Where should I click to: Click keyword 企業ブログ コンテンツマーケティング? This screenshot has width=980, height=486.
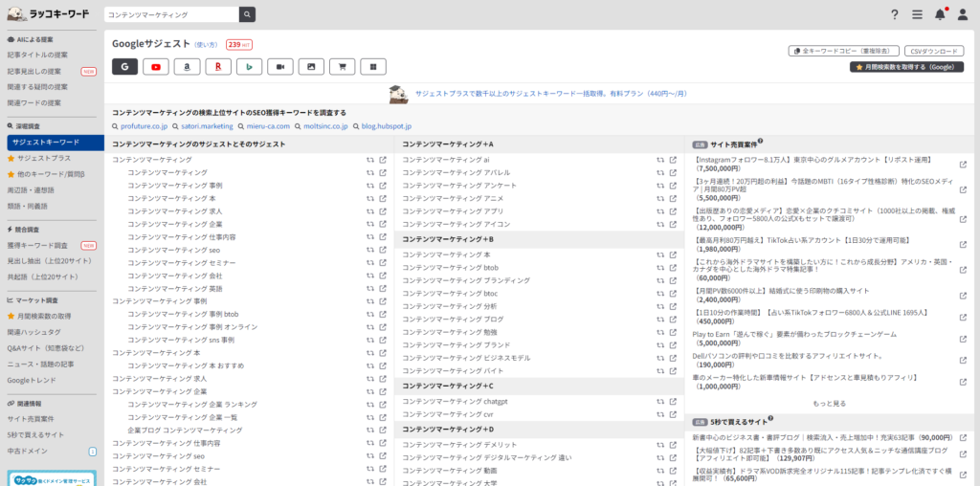185,431
